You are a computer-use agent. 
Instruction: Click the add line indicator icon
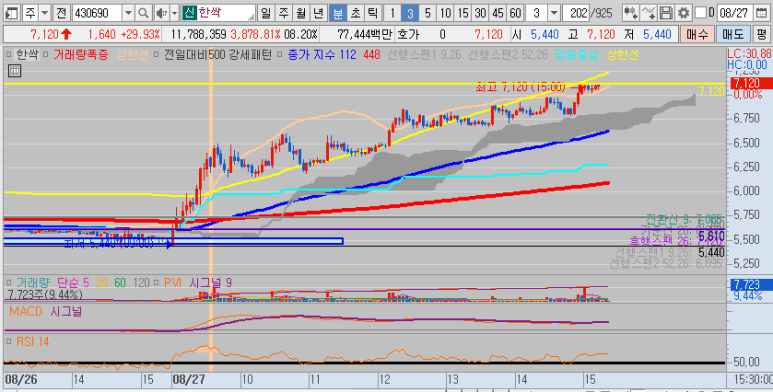(x=648, y=13)
